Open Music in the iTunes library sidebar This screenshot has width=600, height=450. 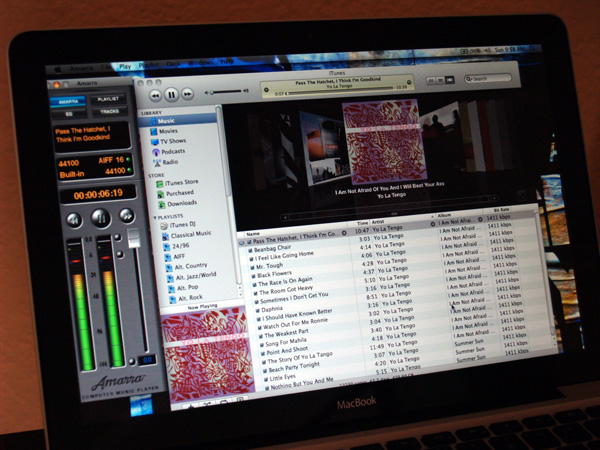(x=178, y=121)
